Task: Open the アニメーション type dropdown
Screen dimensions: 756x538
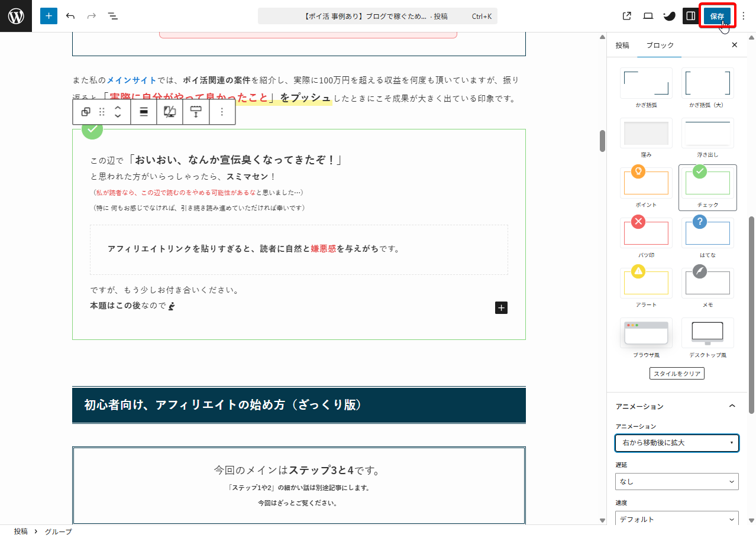Action: point(677,443)
